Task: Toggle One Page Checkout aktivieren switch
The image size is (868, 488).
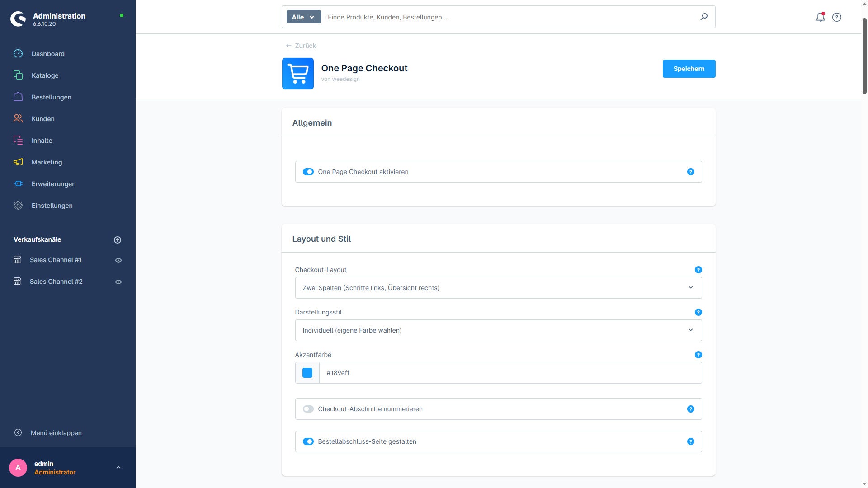Action: click(x=308, y=172)
